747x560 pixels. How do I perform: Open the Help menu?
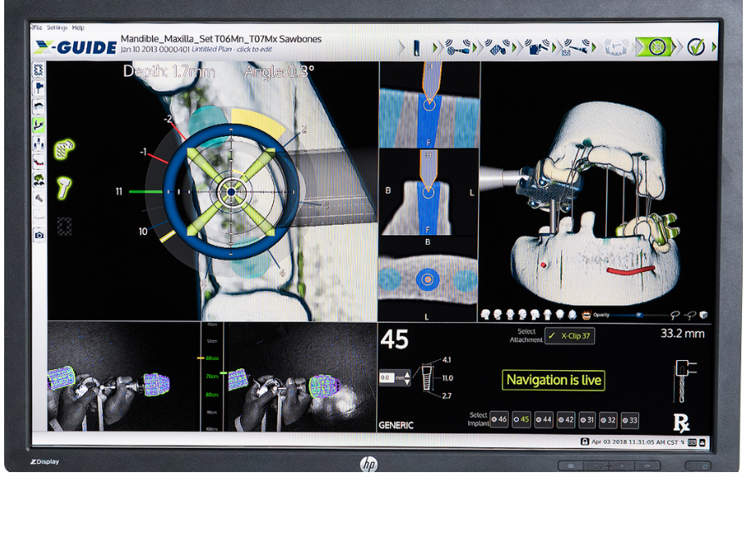(x=78, y=27)
